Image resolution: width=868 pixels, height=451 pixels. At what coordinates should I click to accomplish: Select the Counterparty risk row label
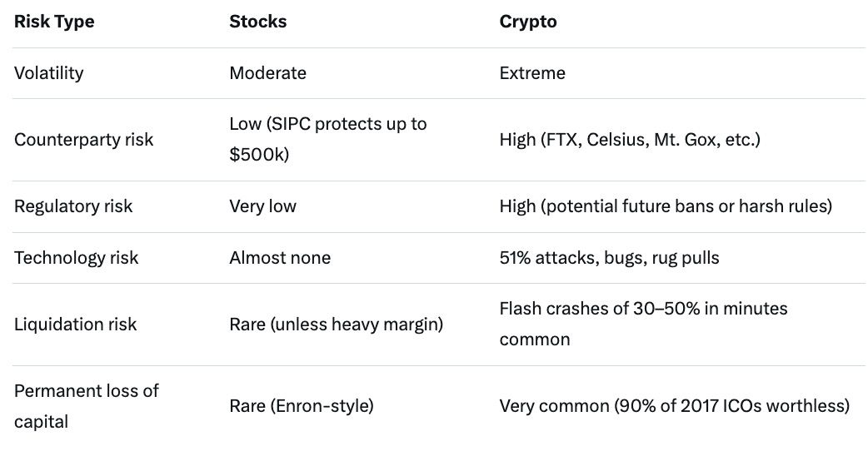point(83,140)
